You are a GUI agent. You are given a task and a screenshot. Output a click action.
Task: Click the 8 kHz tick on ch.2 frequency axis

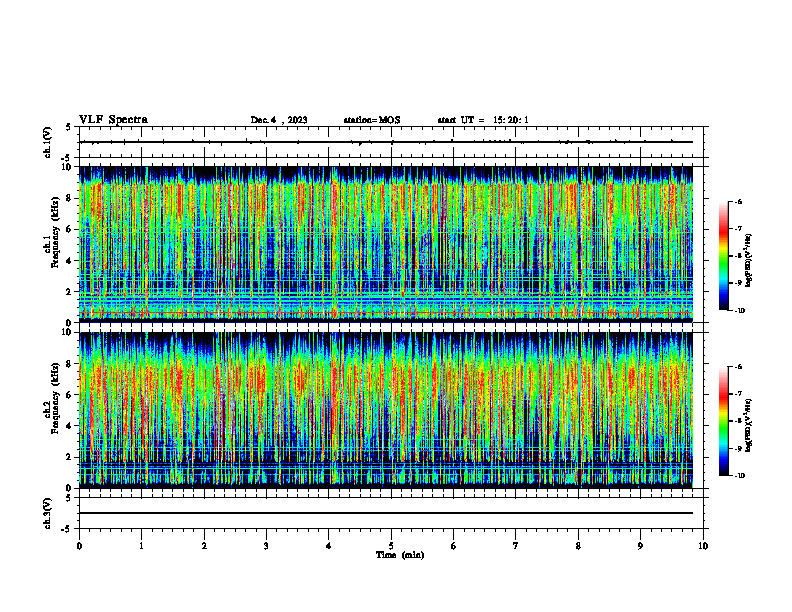69,364
